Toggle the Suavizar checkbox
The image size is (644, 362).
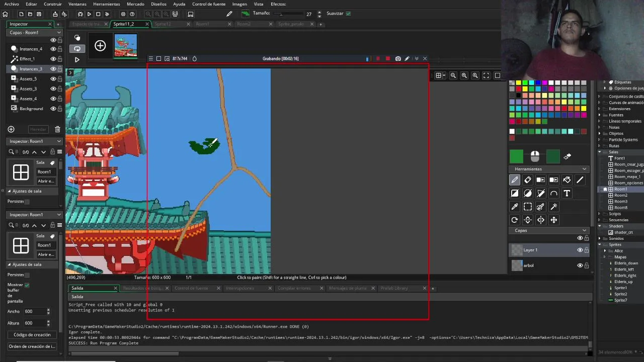point(348,14)
